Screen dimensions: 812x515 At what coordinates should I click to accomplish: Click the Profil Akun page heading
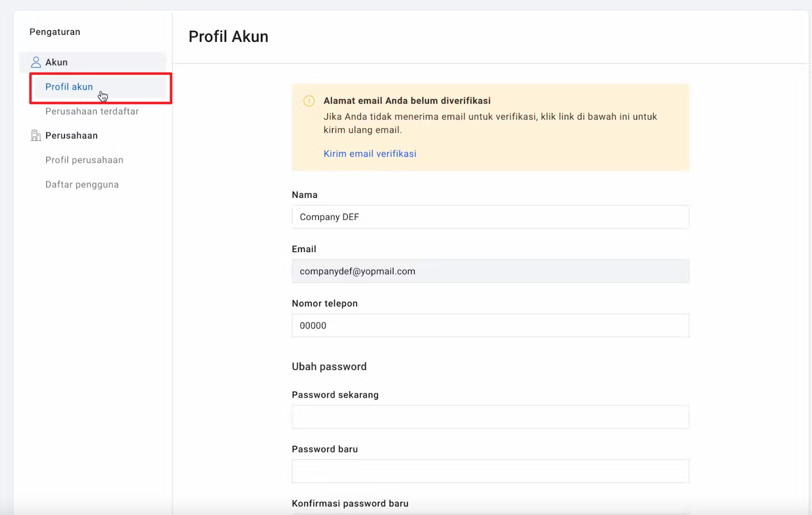click(x=228, y=37)
